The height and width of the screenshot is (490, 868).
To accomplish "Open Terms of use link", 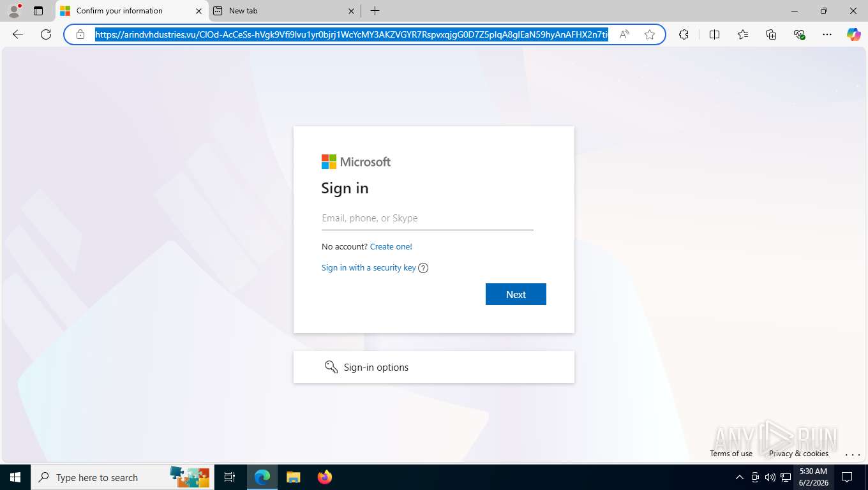I will coord(731,454).
